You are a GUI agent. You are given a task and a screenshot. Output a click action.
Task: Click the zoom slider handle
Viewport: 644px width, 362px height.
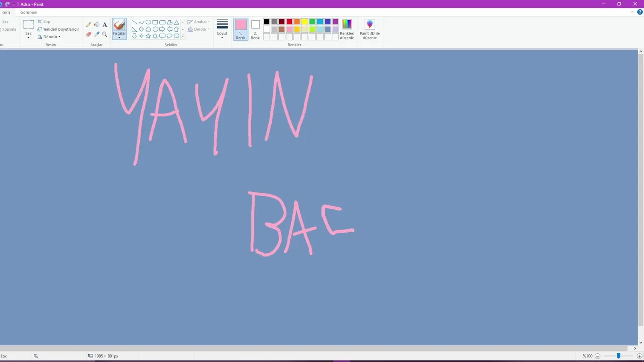pos(619,356)
